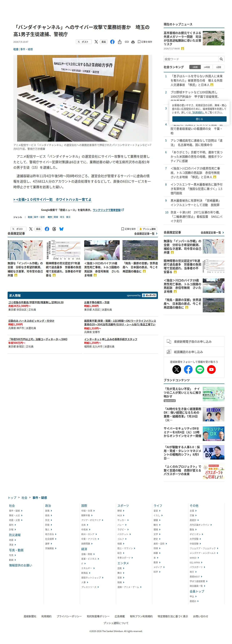
Task: Open 知的財産権ポリシー in the footer
Action: coord(98,616)
